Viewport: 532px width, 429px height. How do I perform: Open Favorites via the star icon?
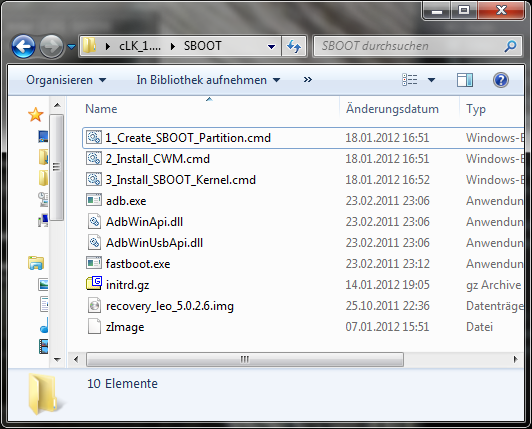coord(36,115)
